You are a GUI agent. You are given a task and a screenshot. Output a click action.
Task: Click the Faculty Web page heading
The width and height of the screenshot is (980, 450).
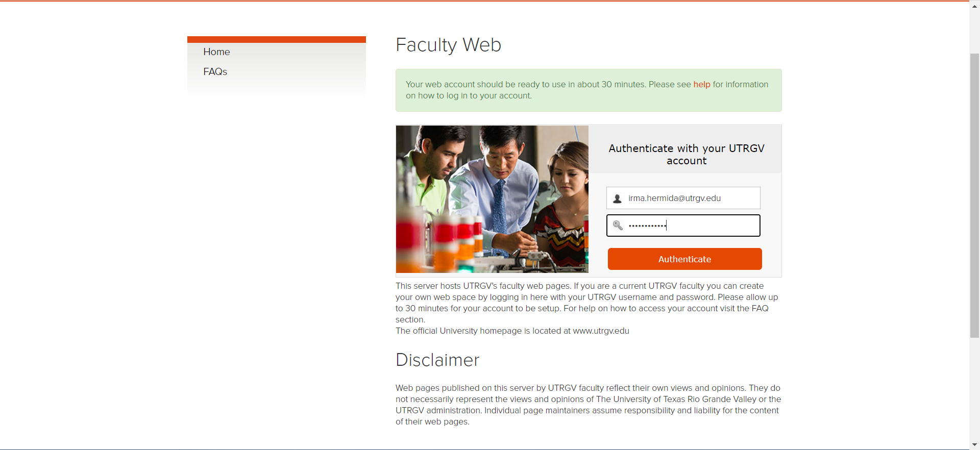pyautogui.click(x=448, y=45)
